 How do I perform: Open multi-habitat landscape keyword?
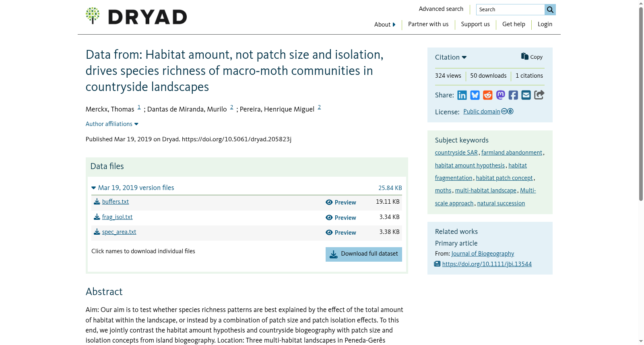point(486,190)
